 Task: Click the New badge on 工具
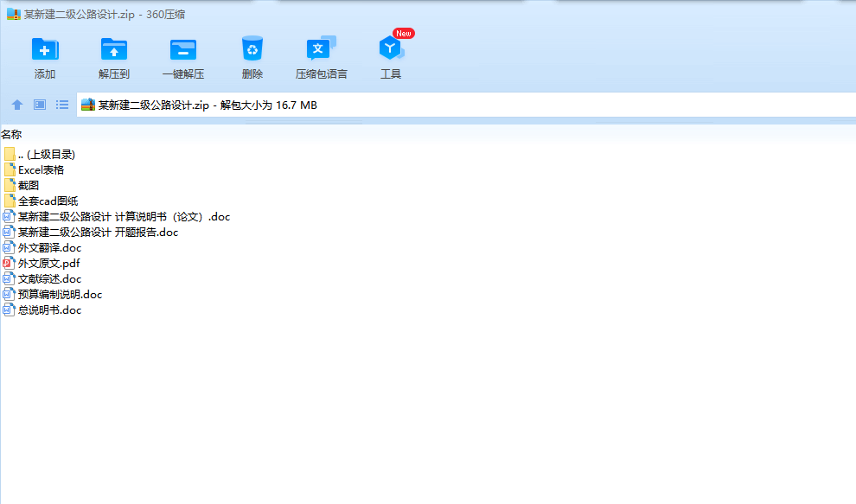[x=404, y=34]
